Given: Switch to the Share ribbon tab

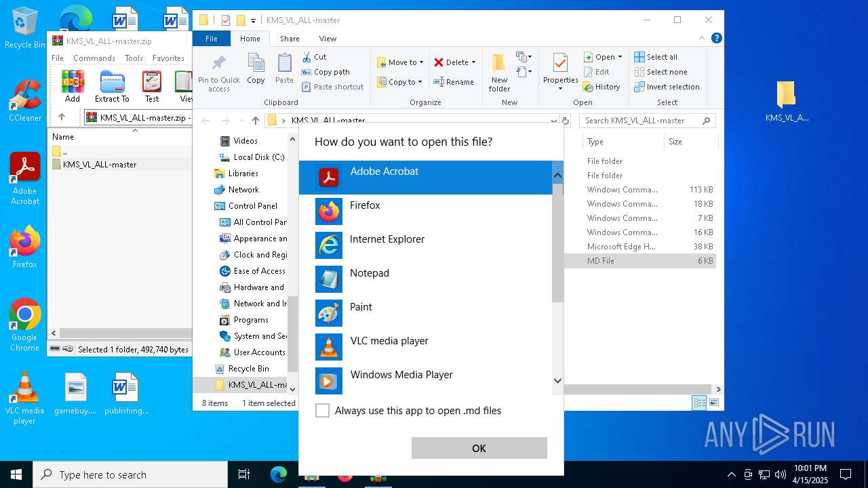Looking at the screenshot, I should pyautogui.click(x=290, y=39).
